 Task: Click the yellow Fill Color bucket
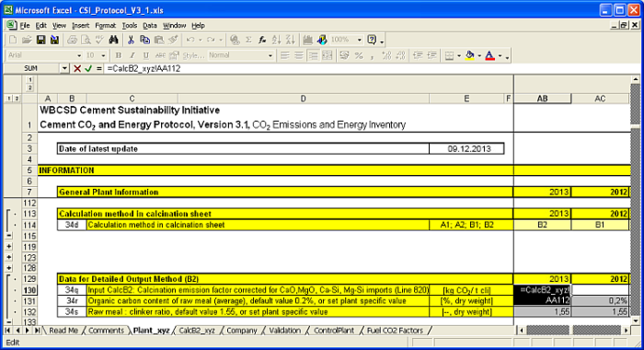coord(470,55)
